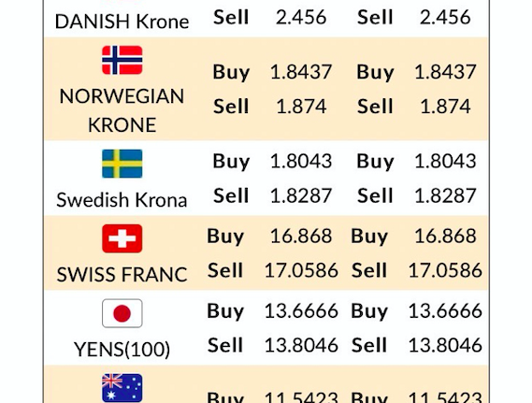Screen dimensions: 532x403
Task: Select the NORWEGIAN KRONE currency name
Action: pos(122,110)
